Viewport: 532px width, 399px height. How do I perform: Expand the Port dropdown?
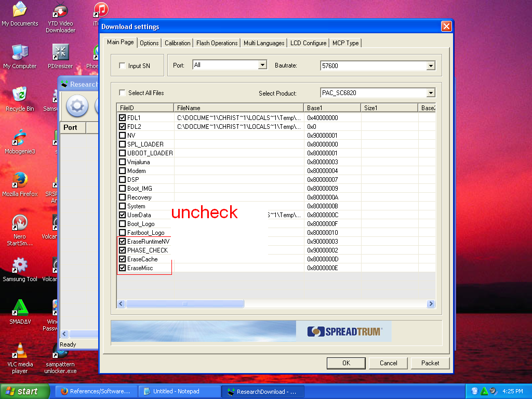coord(262,65)
